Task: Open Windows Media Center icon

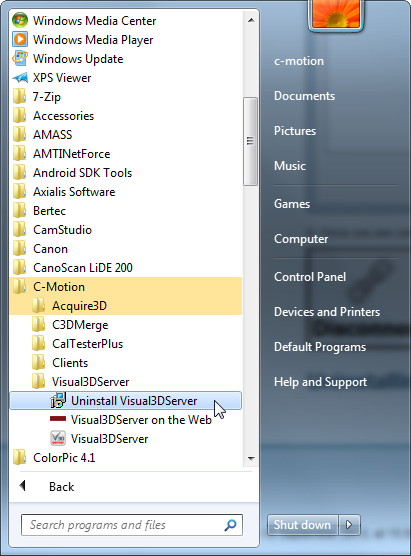Action: [20, 20]
